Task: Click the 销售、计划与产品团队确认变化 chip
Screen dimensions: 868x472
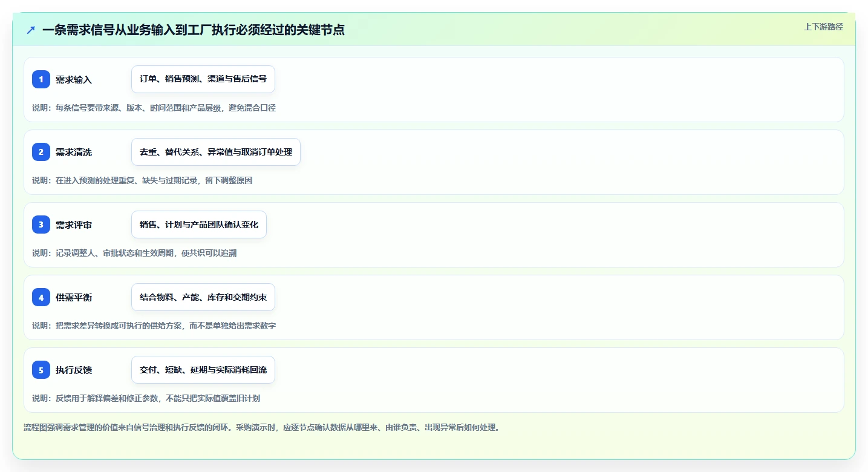Action: [199, 225]
